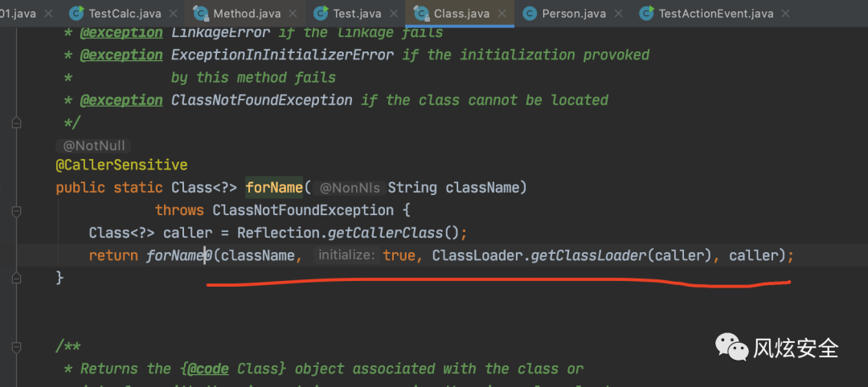This screenshot has height=387, width=868.
Task: Open the TestActionEvent.java tab
Action: pos(715,14)
